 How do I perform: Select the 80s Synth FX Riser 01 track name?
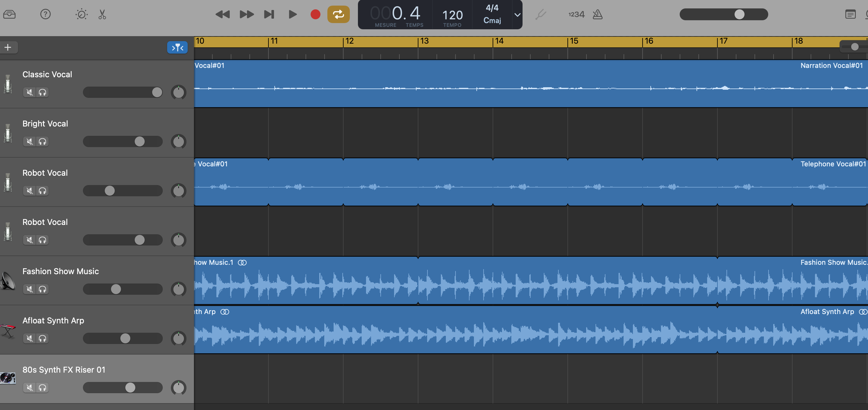coord(64,369)
